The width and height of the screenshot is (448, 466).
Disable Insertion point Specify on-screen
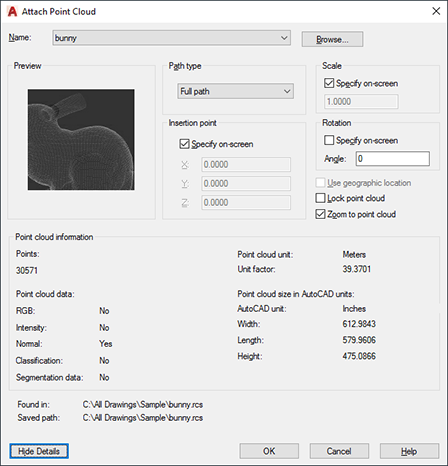click(184, 144)
